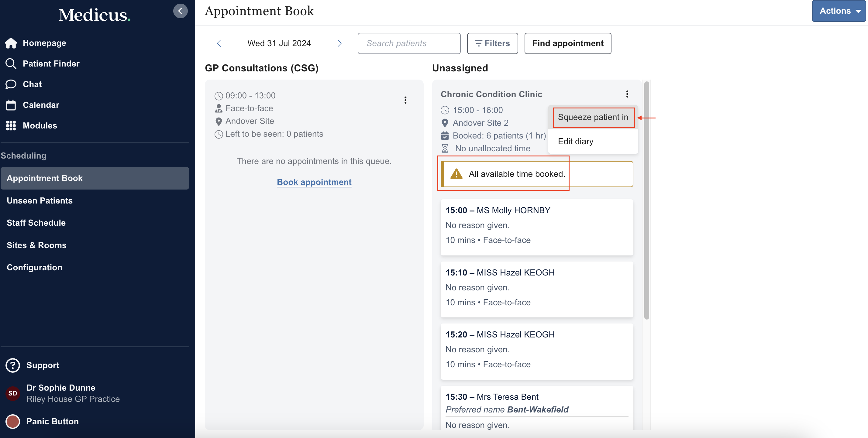868x438 pixels.
Task: Open Chat speech bubble icon
Action: pyautogui.click(x=11, y=84)
